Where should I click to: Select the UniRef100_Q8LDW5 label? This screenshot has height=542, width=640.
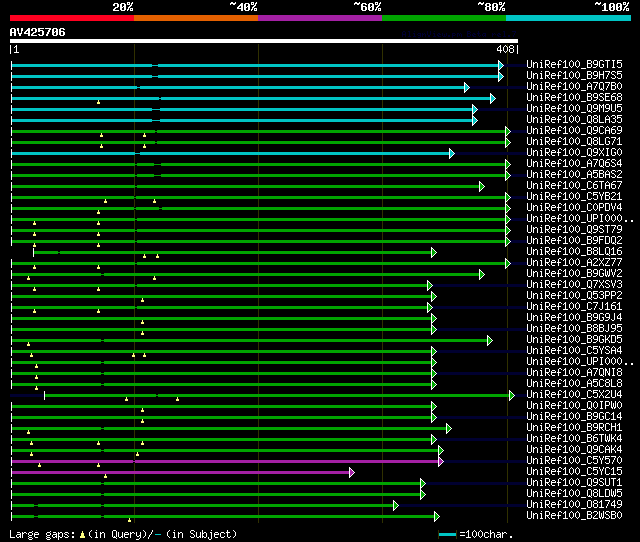tap(574, 494)
